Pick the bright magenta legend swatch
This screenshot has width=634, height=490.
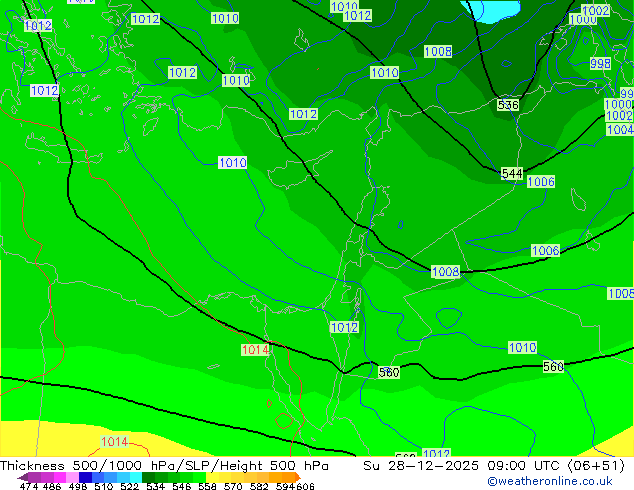pos(60,477)
